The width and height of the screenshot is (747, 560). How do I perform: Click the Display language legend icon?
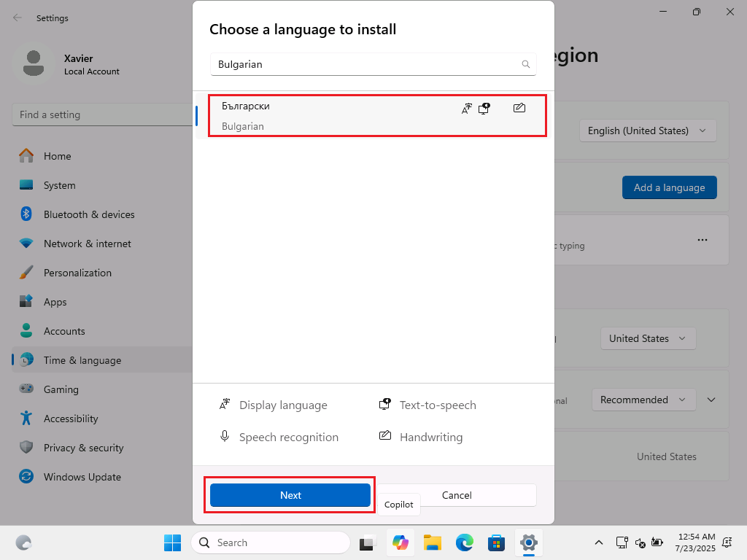click(225, 404)
